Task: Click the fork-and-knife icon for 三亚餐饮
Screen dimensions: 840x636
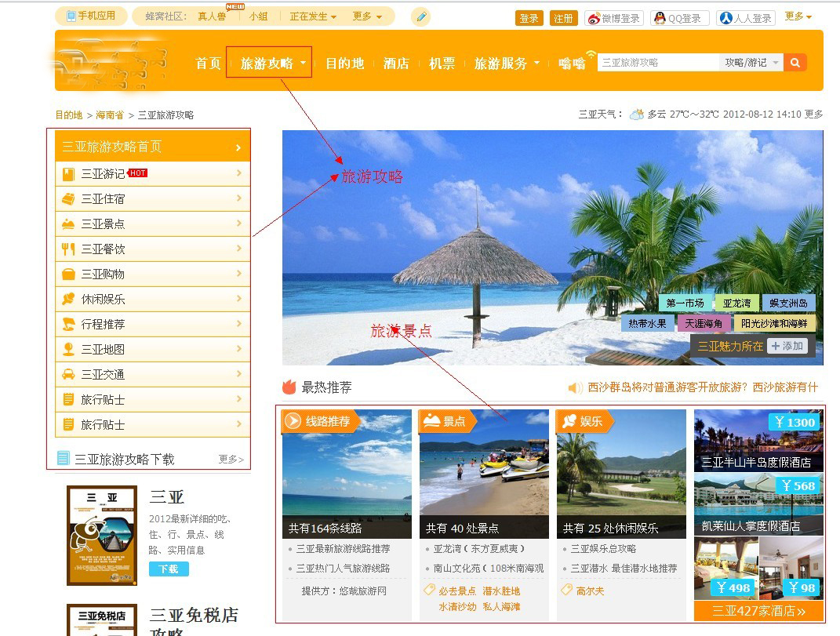Action: [68, 249]
